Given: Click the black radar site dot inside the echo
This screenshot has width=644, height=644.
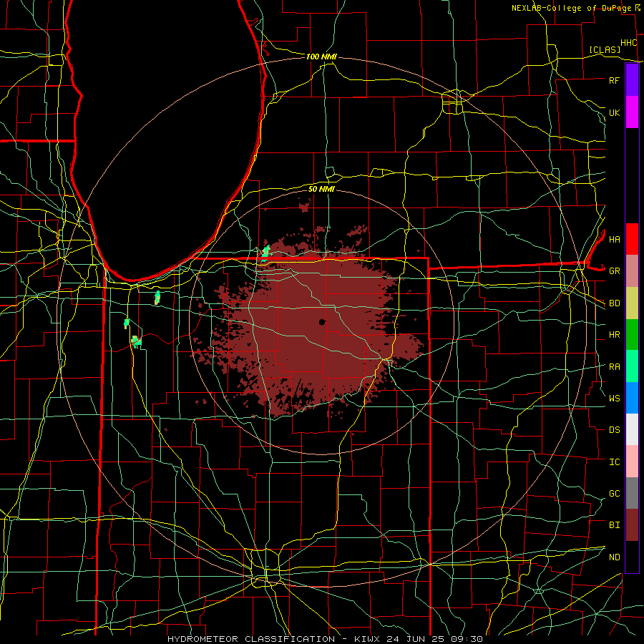Looking at the screenshot, I should point(322,322).
